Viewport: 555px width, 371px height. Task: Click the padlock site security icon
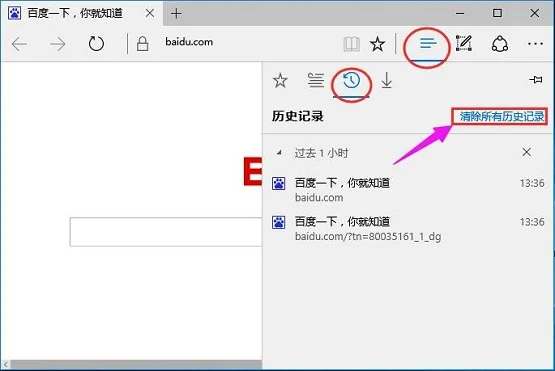tap(142, 44)
